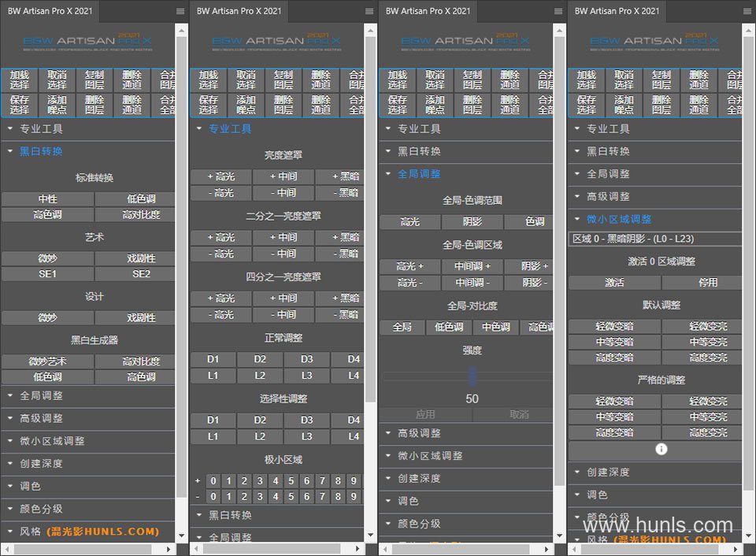Activate zone adjustment with the 激活 button
Image resolution: width=756 pixels, height=556 pixels.
point(614,282)
